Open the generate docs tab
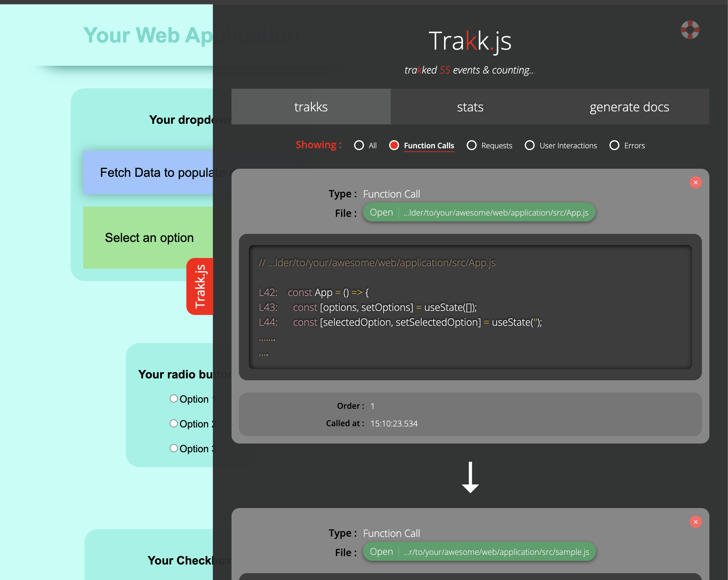This screenshot has height=580, width=728. click(629, 107)
